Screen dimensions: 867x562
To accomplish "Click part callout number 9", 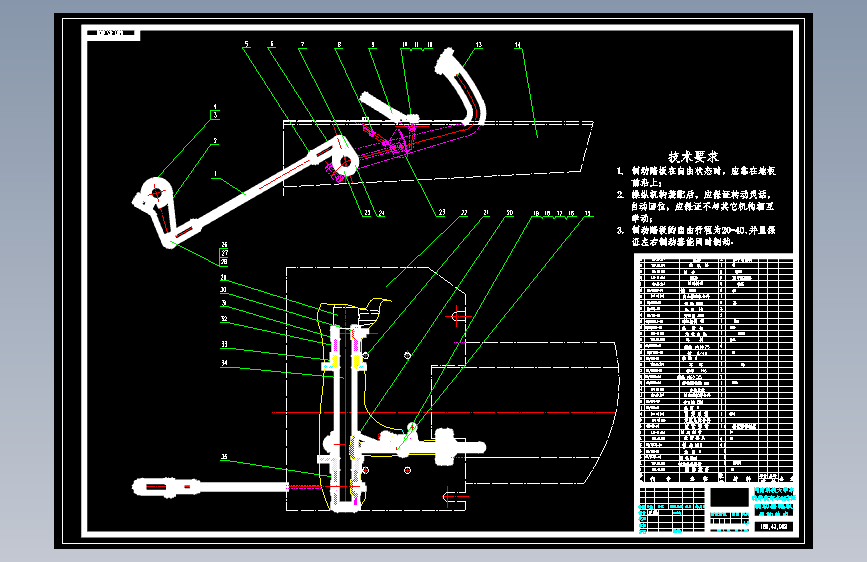I will (373, 45).
